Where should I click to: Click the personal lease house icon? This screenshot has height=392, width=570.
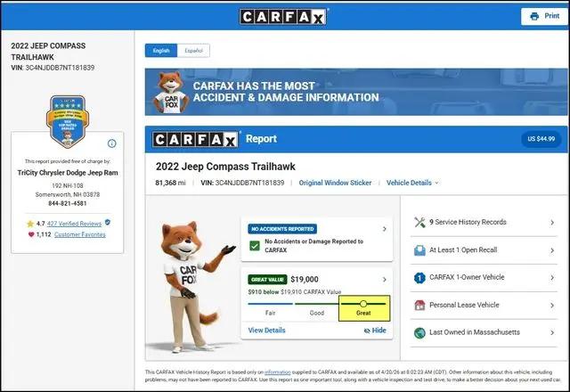[419, 305]
